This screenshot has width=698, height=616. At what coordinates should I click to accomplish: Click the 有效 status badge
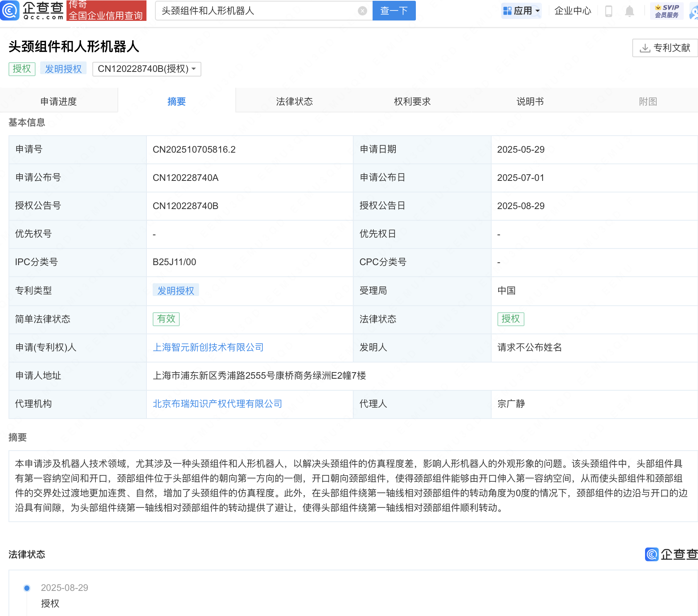point(166,319)
